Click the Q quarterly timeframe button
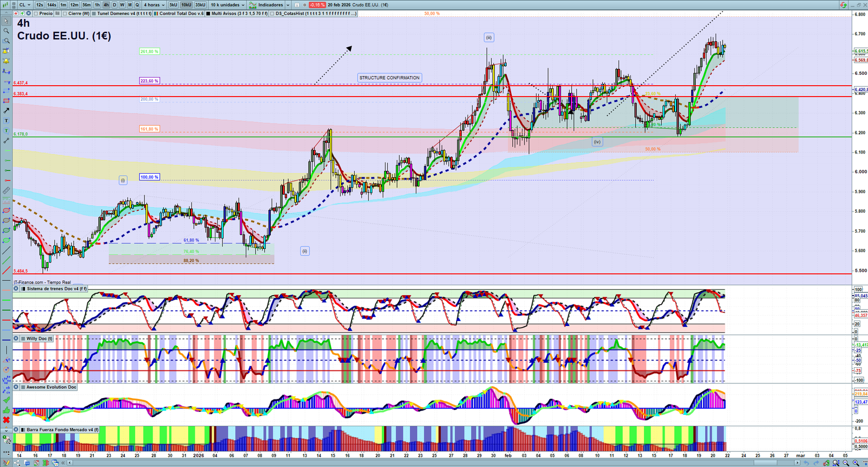This screenshot has width=868, height=467. (x=137, y=5)
